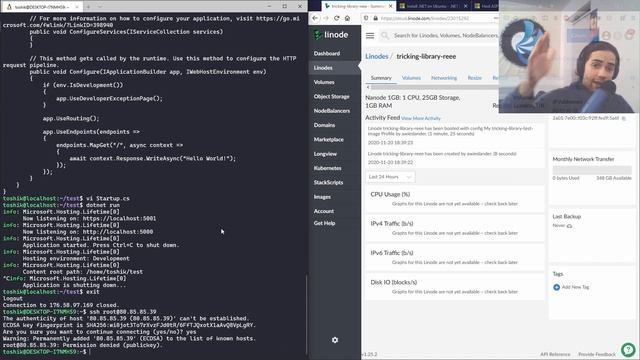
Task: Open Account in the sidebar
Action: [x=324, y=211]
